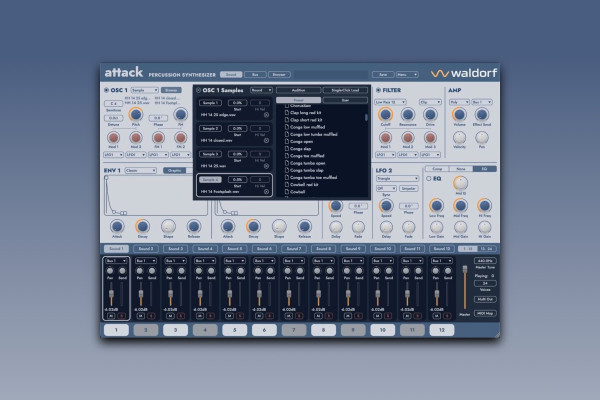This screenshot has width=600, height=400.
Task: Click the EQ Low Freq knob
Action: [436, 206]
